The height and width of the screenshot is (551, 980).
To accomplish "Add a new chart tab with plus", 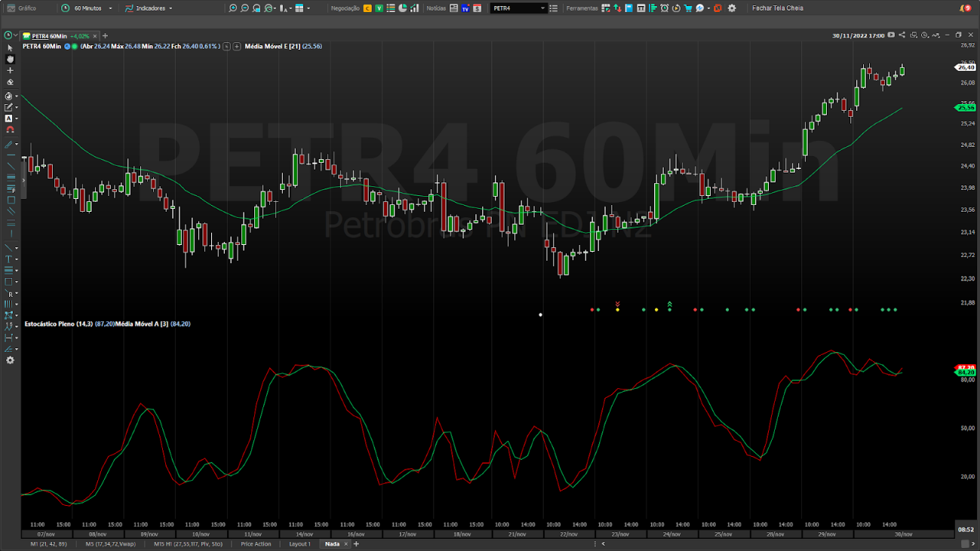I will click(x=105, y=35).
